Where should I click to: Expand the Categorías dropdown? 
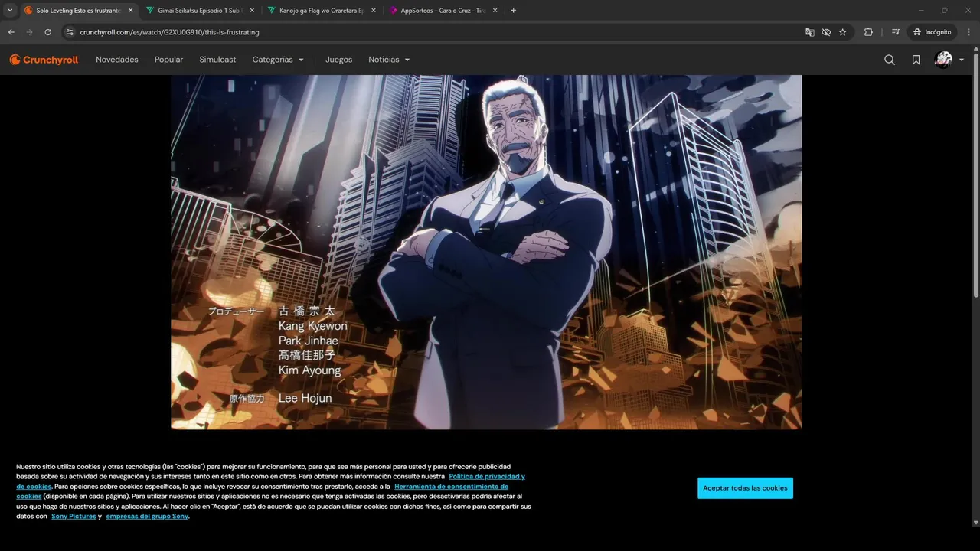pos(278,60)
